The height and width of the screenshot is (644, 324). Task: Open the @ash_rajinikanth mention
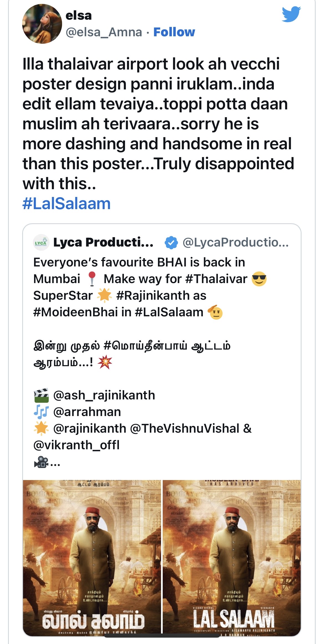[x=104, y=395]
